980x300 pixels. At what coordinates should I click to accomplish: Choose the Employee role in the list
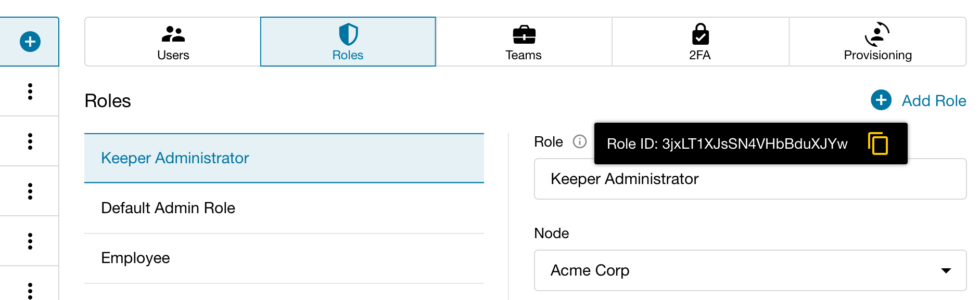[284, 258]
